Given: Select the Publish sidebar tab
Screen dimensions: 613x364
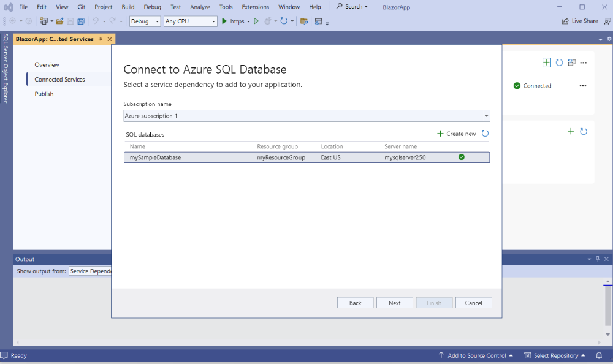Looking at the screenshot, I should tap(44, 94).
